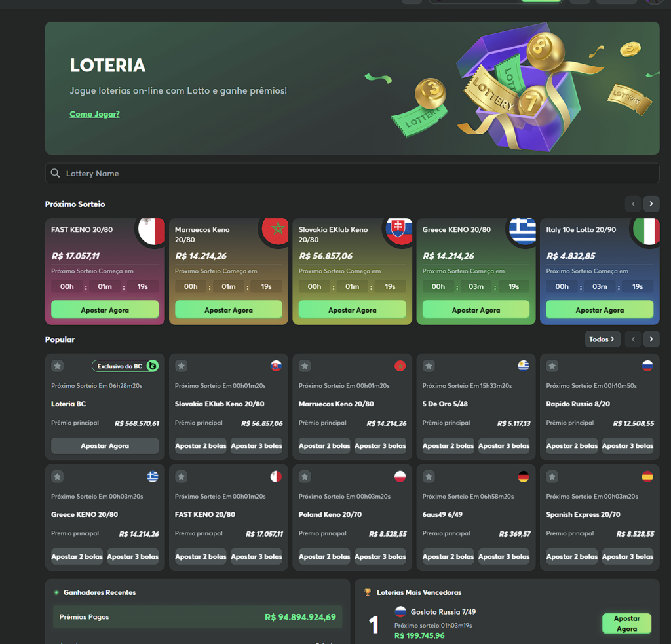Click Exclusivo do BC badge
This screenshot has height=644, width=671.
[125, 366]
